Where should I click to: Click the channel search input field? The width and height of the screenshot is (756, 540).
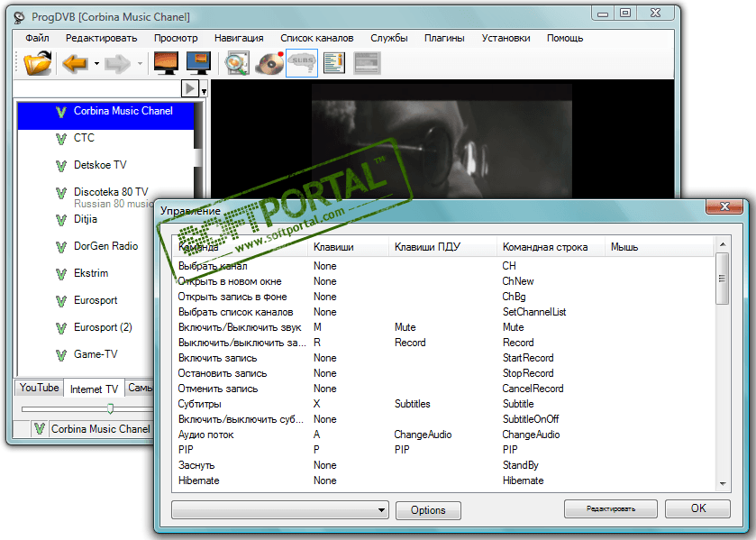tap(97, 88)
